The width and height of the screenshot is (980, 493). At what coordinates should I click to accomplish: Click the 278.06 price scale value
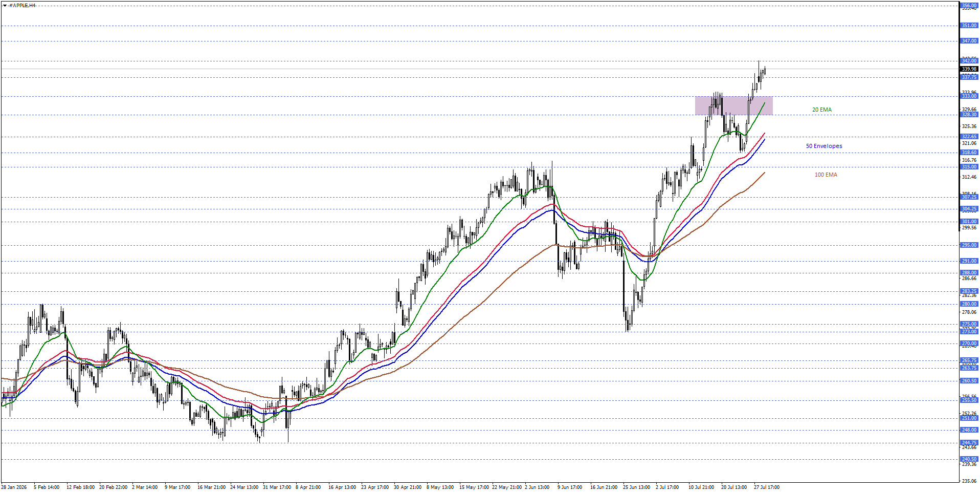point(969,312)
